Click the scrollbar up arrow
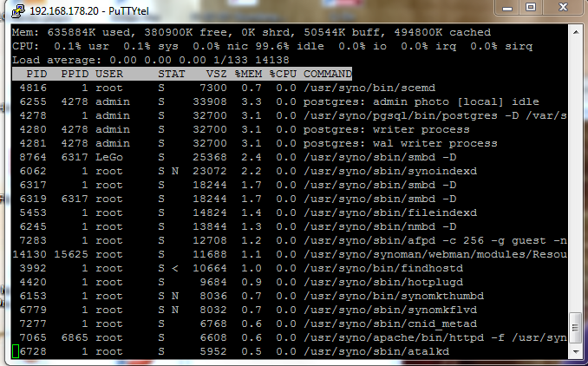This screenshot has height=366, width=588. tap(576, 32)
